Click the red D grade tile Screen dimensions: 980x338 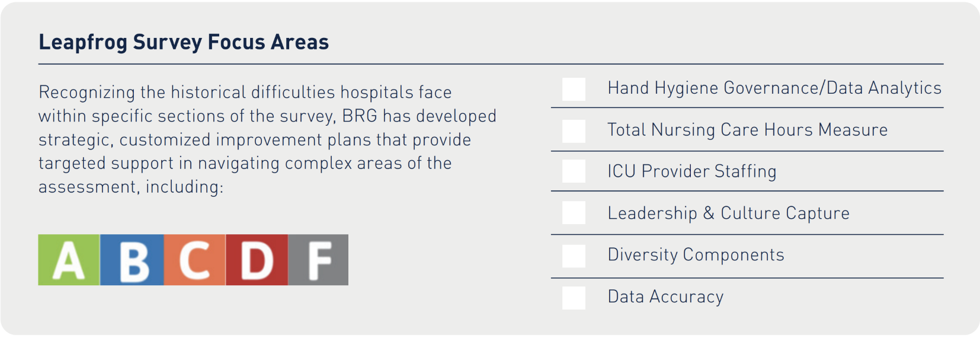pos(257,260)
